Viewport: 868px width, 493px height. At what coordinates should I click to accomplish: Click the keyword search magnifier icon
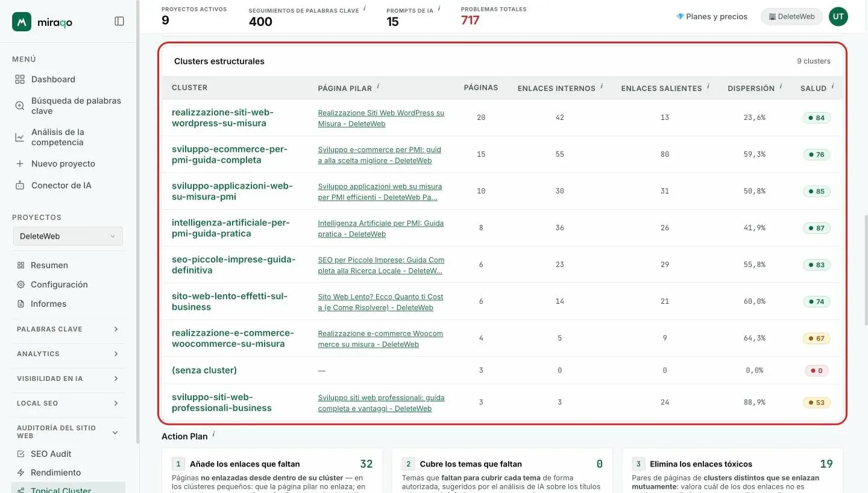20,106
